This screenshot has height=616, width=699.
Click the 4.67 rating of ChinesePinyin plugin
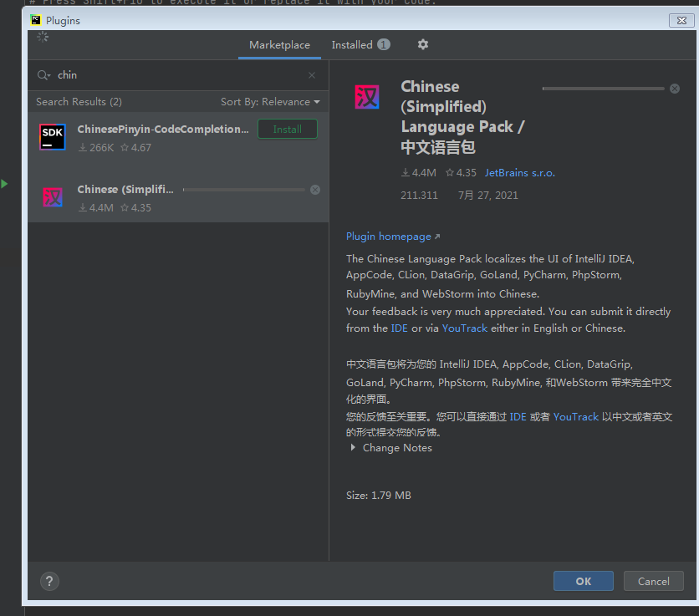pos(136,148)
